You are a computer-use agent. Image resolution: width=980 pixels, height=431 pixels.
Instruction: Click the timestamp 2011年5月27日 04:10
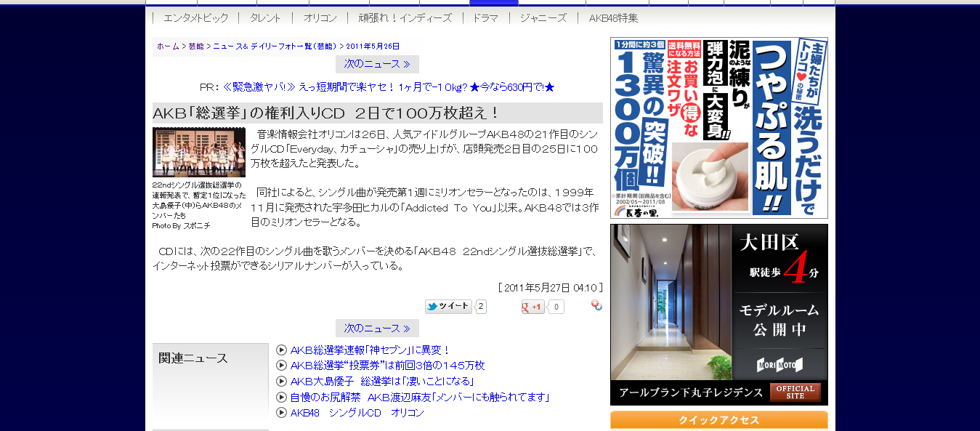pyautogui.click(x=550, y=288)
